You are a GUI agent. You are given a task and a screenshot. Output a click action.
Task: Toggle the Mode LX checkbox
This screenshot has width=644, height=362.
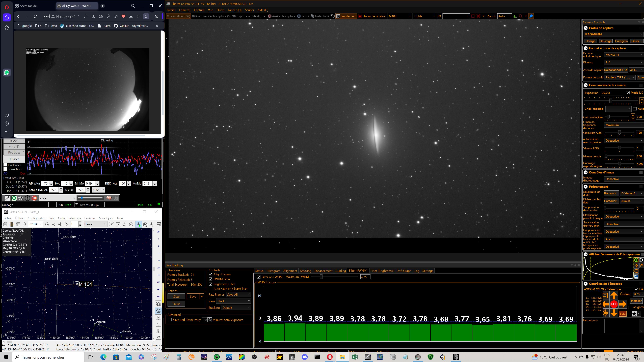[628, 93]
